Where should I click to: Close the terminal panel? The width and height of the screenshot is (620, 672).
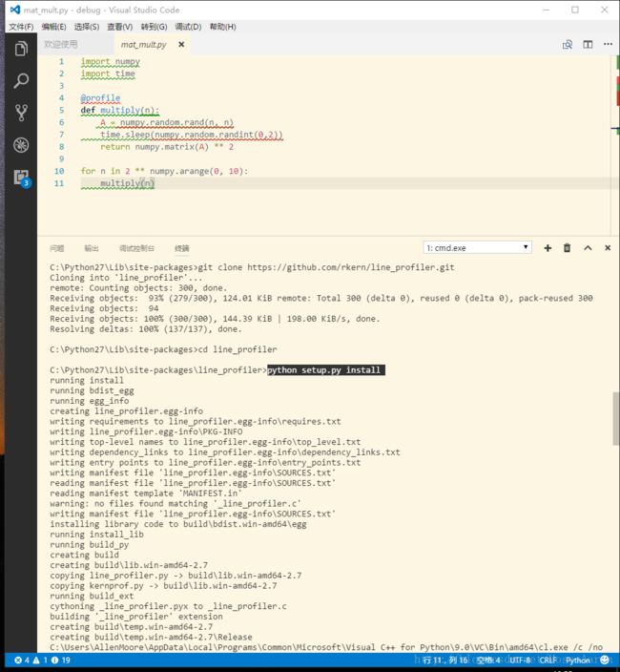tap(608, 248)
